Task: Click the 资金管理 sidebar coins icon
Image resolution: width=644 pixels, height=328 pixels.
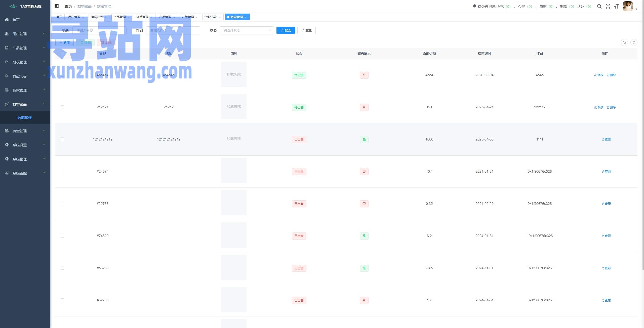Action: coord(7,131)
